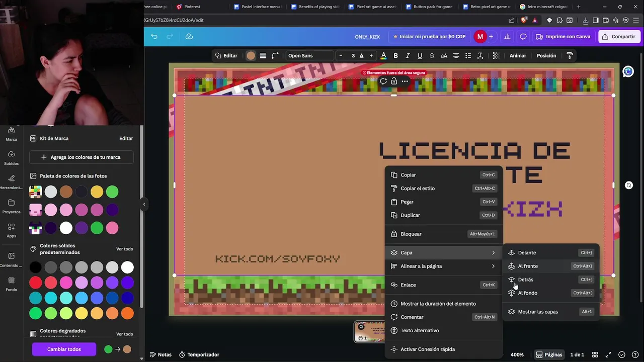
Task: Toggle uppercase aA formatting
Action: click(x=444, y=56)
